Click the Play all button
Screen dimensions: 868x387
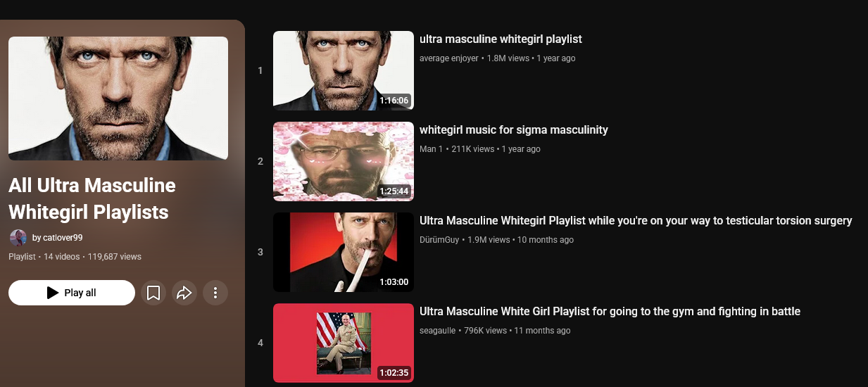pyautogui.click(x=72, y=293)
